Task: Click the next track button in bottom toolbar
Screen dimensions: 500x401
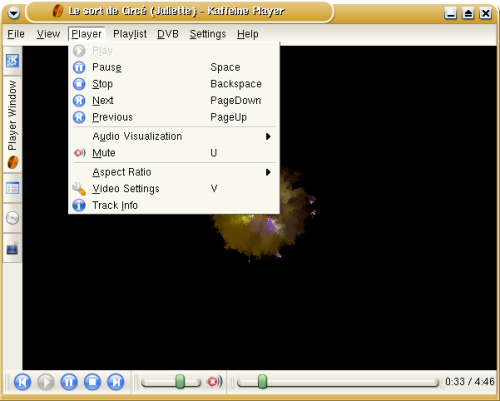Action: tap(116, 382)
